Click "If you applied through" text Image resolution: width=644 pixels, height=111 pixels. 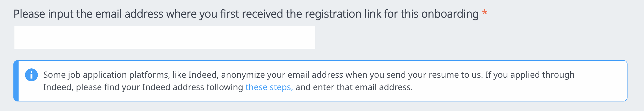point(530,75)
